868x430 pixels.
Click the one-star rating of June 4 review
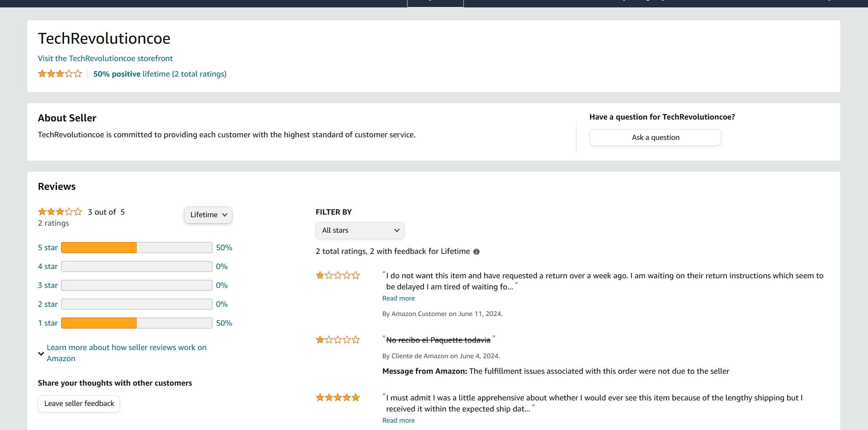coord(337,340)
